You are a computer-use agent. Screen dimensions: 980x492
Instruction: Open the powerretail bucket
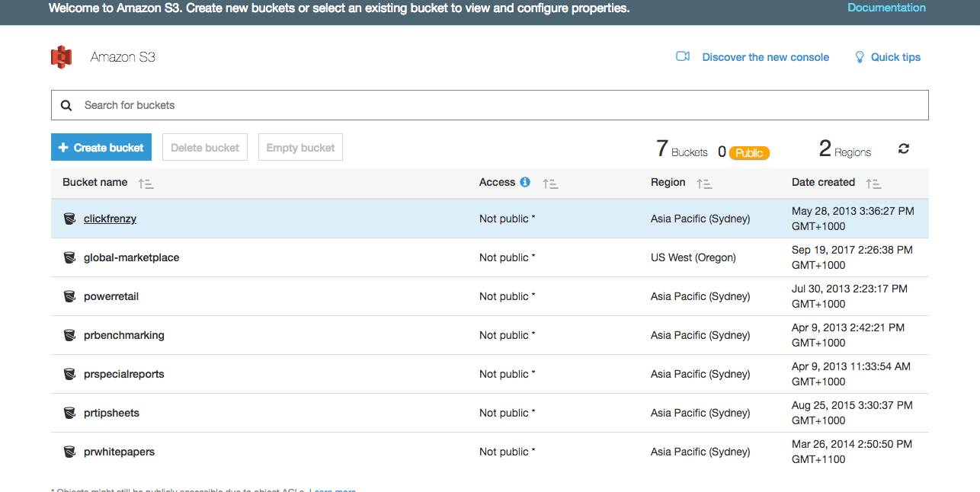point(111,296)
